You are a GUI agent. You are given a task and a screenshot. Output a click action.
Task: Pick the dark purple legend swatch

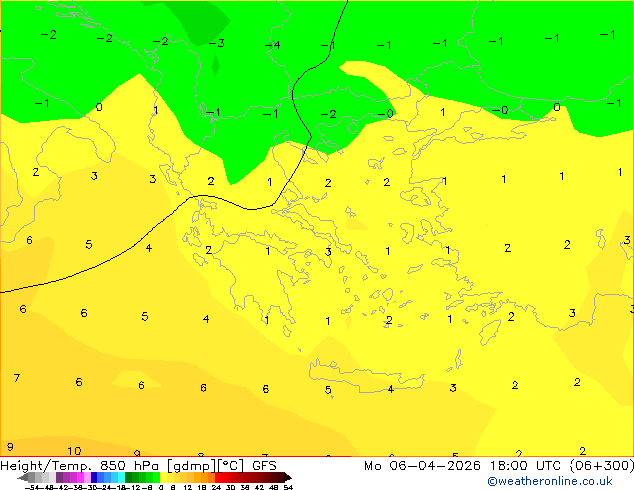pyautogui.click(x=59, y=477)
